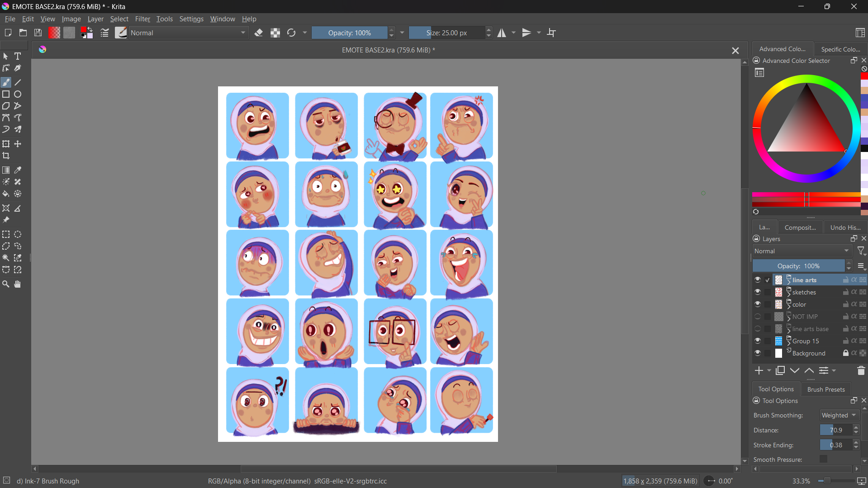Viewport: 868px width, 488px height.
Task: Select the Contiguous Selection magic wand tool
Action: [6, 258]
